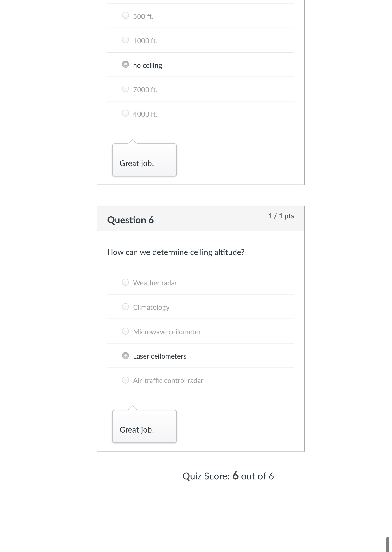Click the 1 / 1 pts score label

[x=281, y=216]
